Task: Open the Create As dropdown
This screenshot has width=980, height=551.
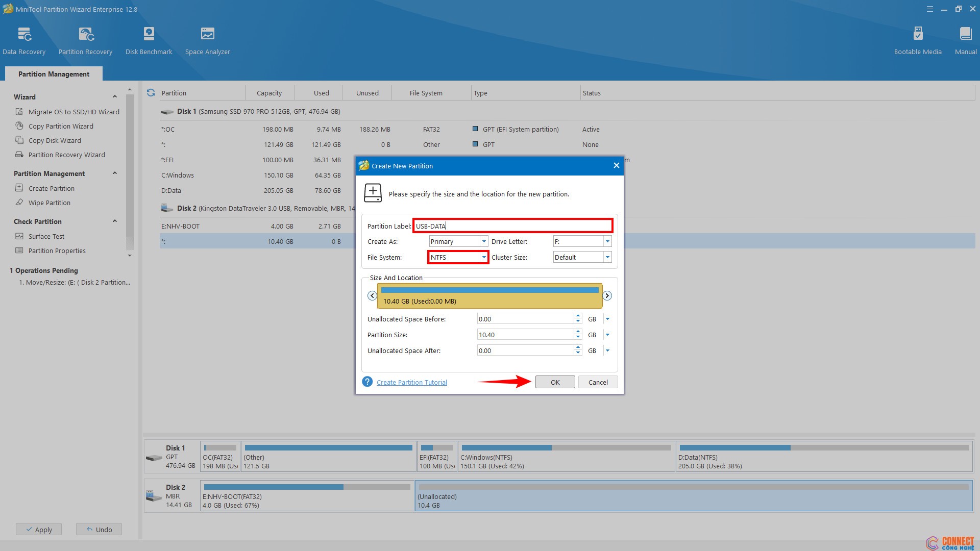Action: tap(484, 241)
